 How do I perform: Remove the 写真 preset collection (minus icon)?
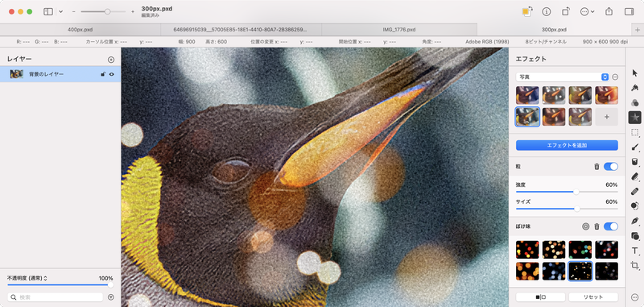coord(615,77)
